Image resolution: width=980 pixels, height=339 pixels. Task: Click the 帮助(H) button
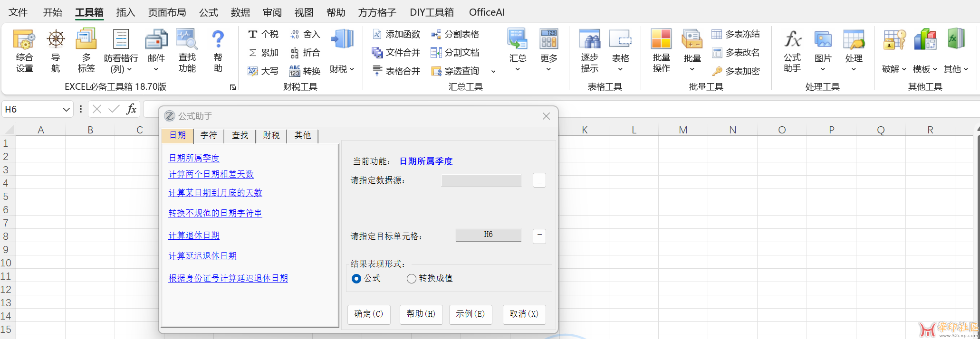421,314
